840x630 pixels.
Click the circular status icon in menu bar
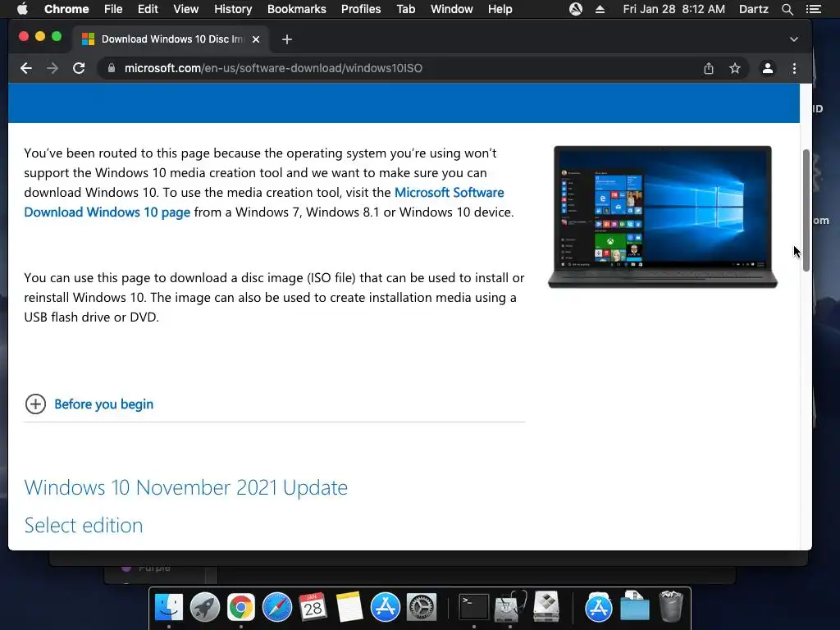point(576,9)
